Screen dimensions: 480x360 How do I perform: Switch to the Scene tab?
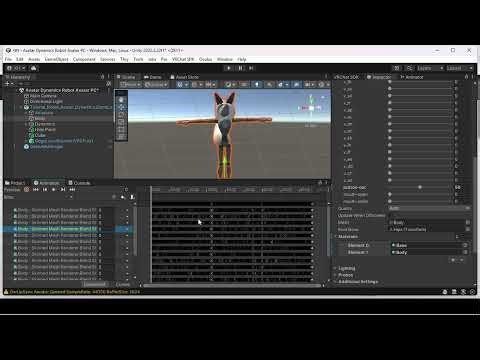click(126, 77)
